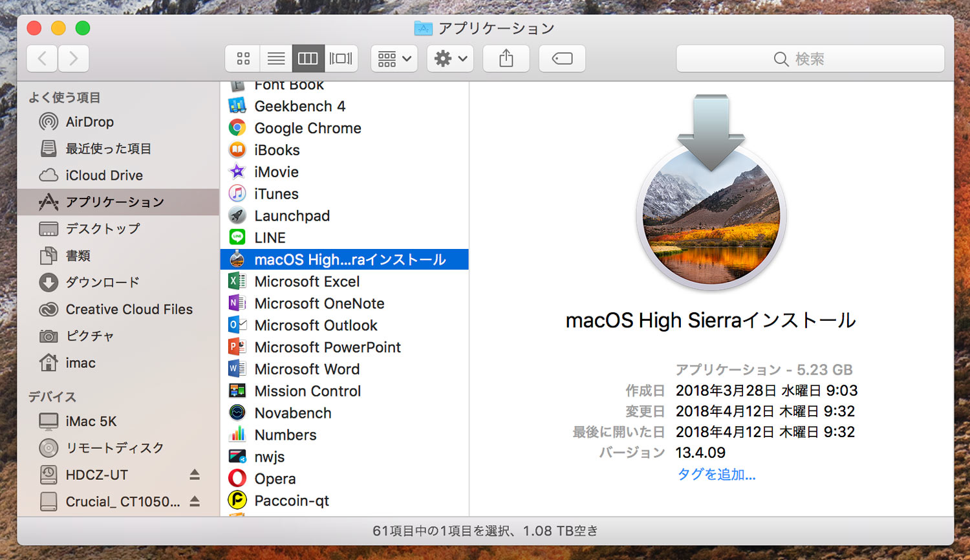Switch to icon view

pos(243,59)
